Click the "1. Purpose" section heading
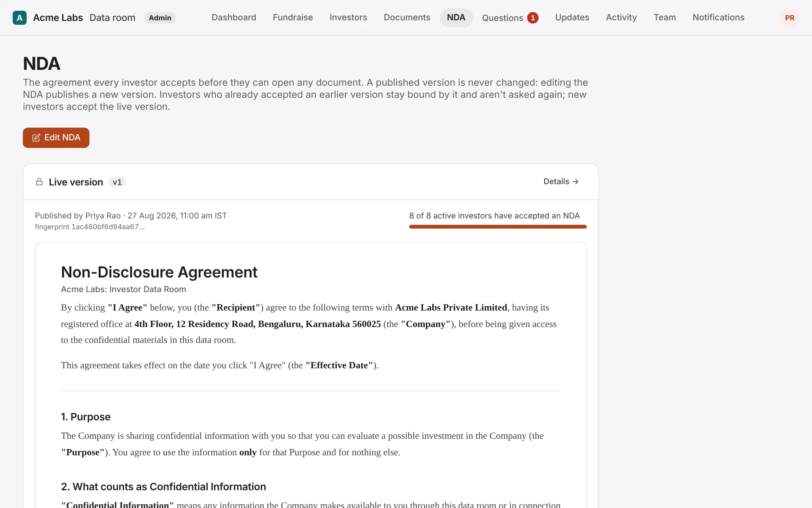 click(x=86, y=417)
